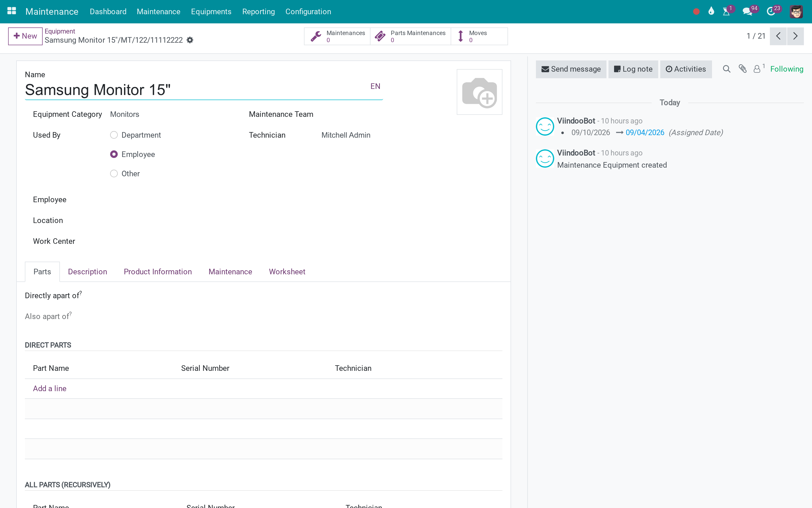812x508 pixels.
Task: Open ViindooBot avatar on Assigned Date message
Action: 545,127
